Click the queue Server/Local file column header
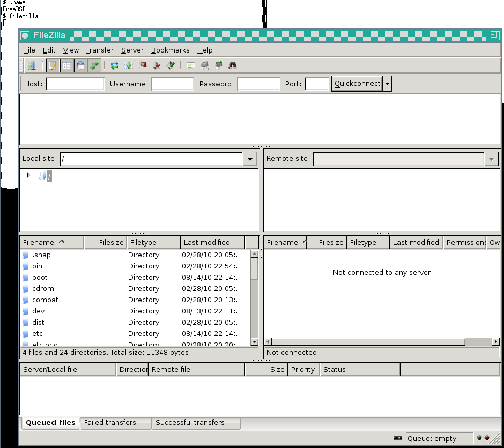 [x=68, y=369]
